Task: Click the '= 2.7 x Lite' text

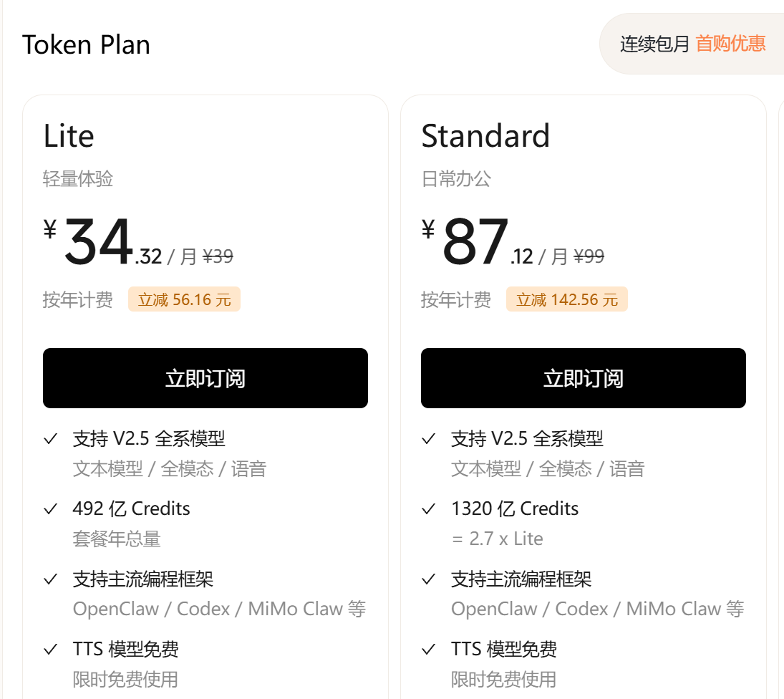Action: click(498, 539)
